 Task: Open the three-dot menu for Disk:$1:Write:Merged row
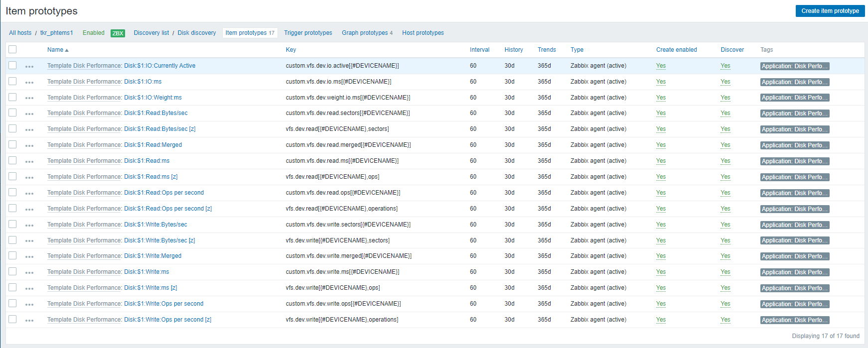pyautogui.click(x=29, y=256)
